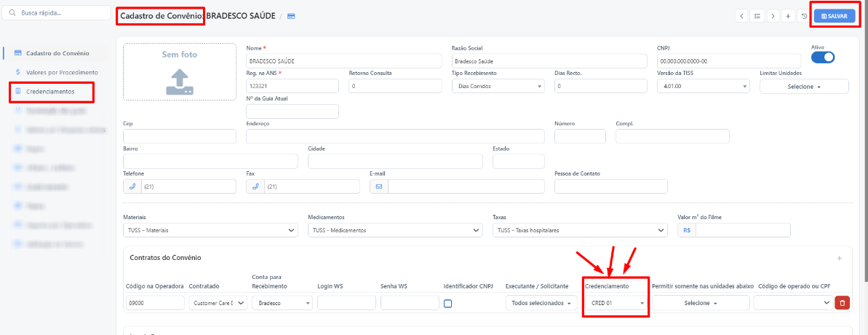Click the R$ prefix of Valor m² do Filme
The image size is (868, 335).
point(687,230)
